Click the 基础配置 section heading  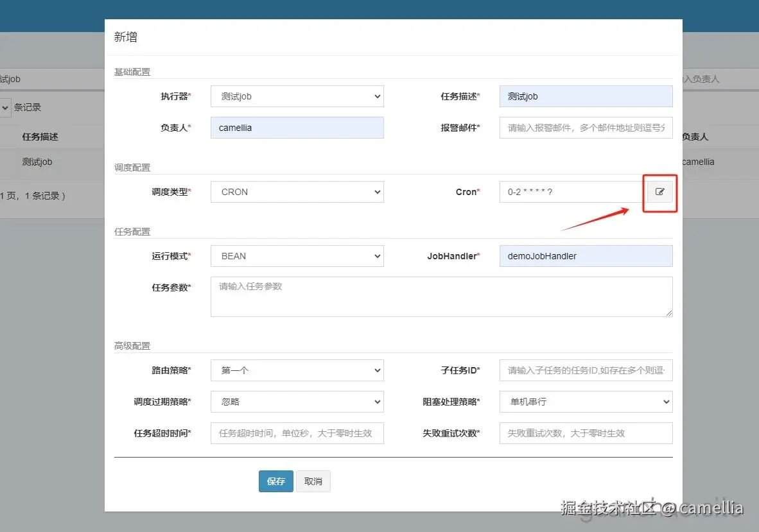point(132,72)
